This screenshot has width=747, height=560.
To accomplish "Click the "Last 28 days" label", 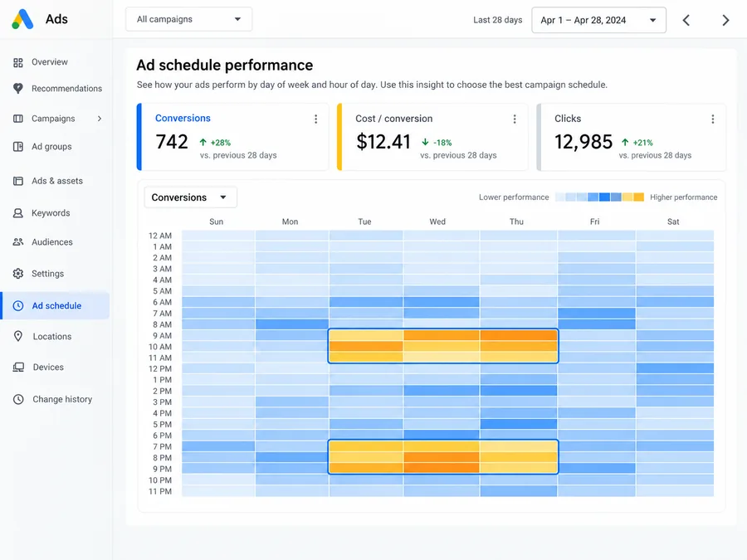I will (497, 20).
